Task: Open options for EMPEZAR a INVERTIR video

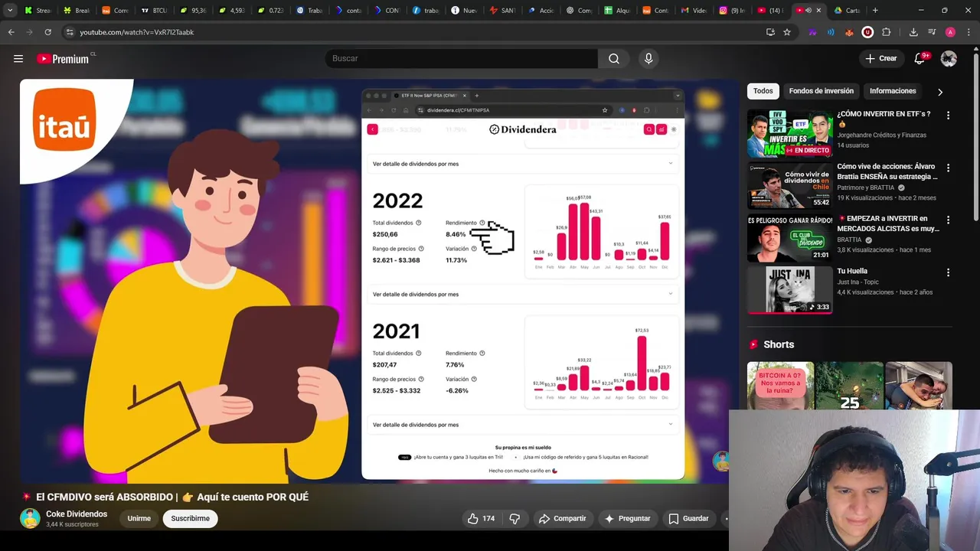Action: 948,220
